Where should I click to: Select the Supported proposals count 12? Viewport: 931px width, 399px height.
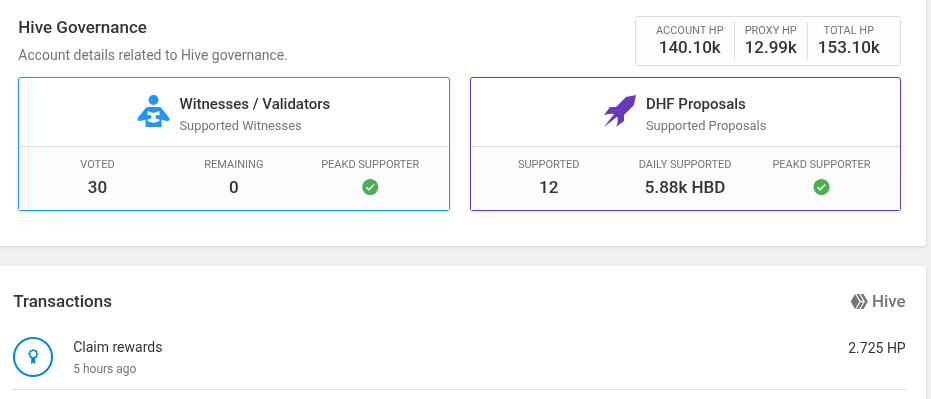(x=549, y=188)
